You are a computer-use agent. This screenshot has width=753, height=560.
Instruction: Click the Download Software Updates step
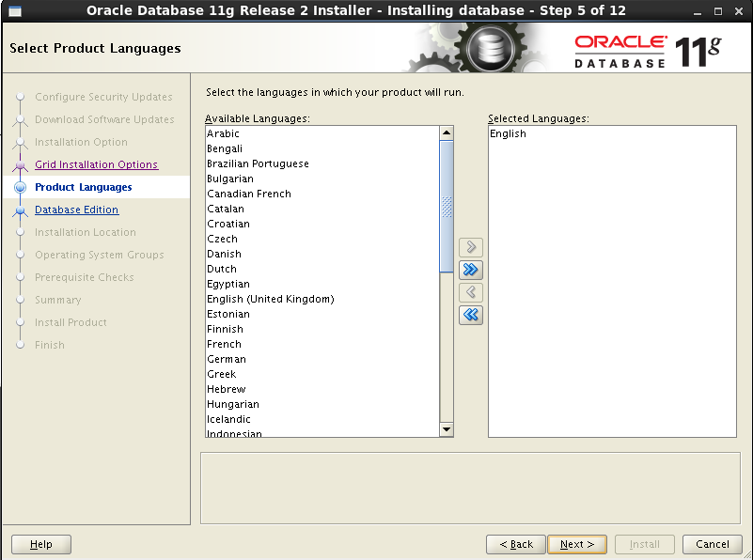coord(104,119)
